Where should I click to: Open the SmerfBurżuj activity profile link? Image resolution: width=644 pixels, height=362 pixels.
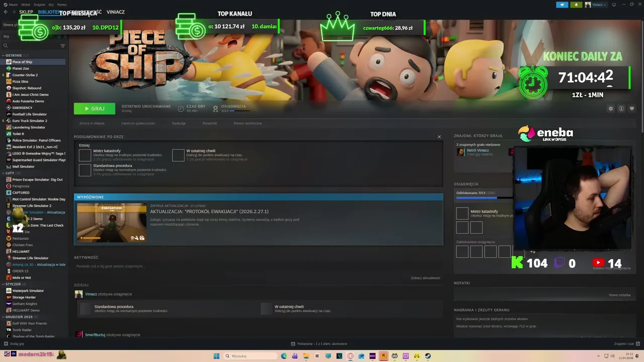pyautogui.click(x=95, y=335)
